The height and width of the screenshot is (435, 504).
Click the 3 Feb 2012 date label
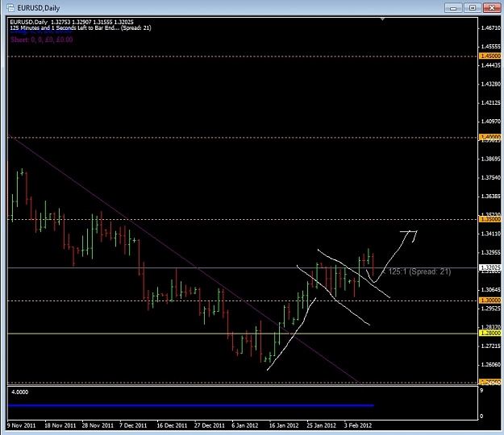[x=358, y=425]
